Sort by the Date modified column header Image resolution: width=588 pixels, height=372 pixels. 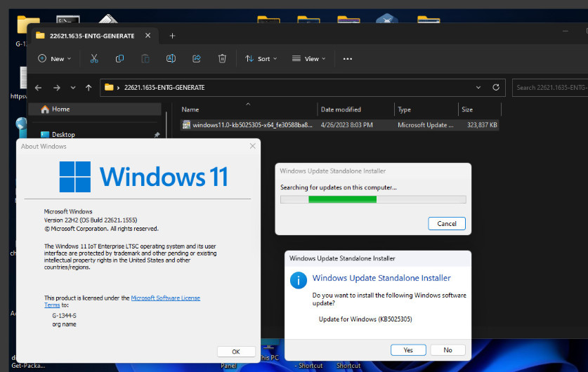coord(341,109)
